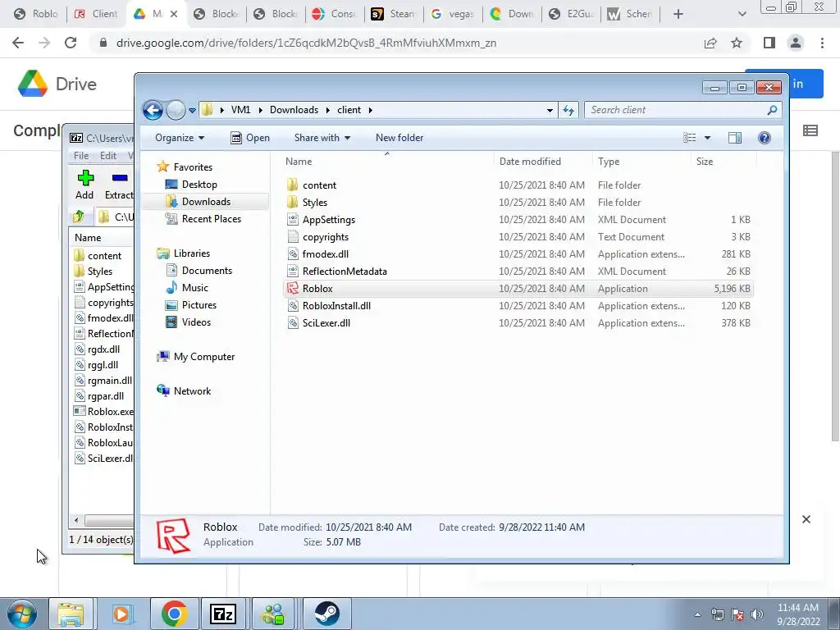Screen dimensions: 840x630
Task: Select the Roblox application file
Action: 518,288
